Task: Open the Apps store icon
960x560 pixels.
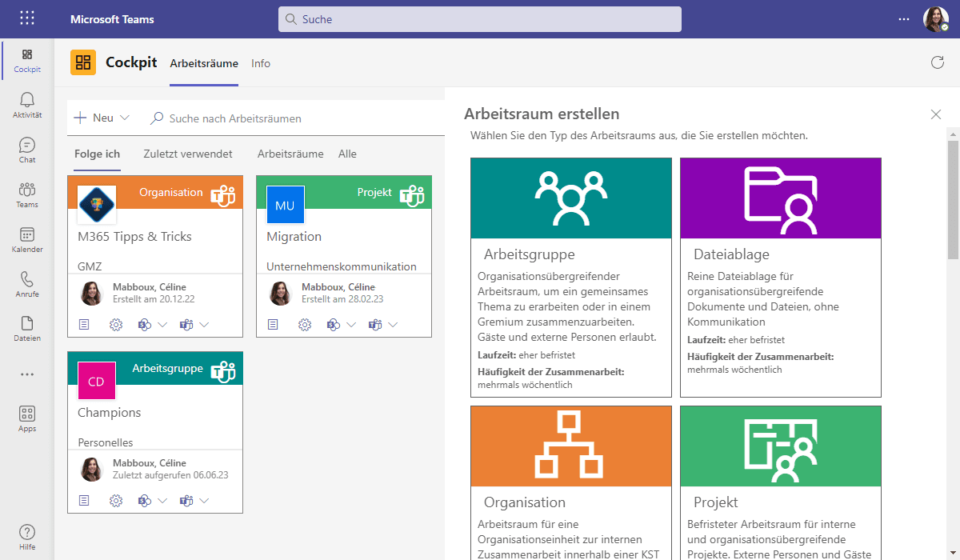Action: coord(27,418)
